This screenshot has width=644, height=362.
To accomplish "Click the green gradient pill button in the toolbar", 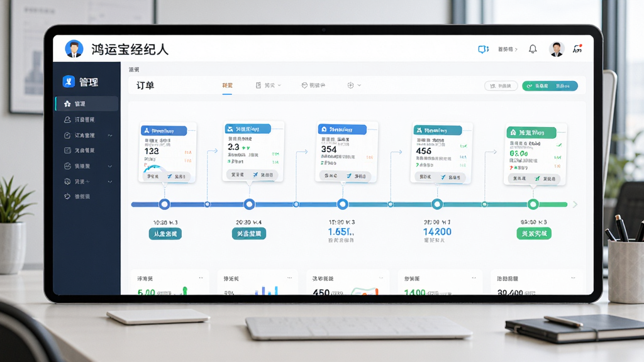I will 550,85.
